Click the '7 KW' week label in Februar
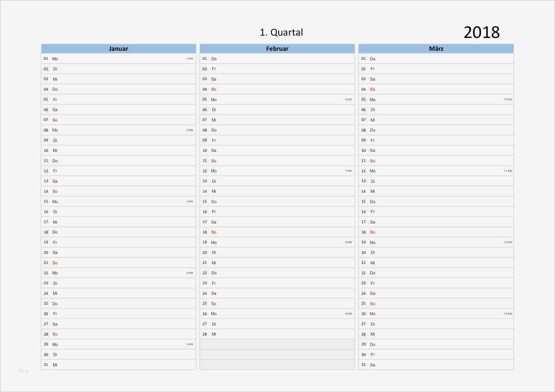 (348, 171)
